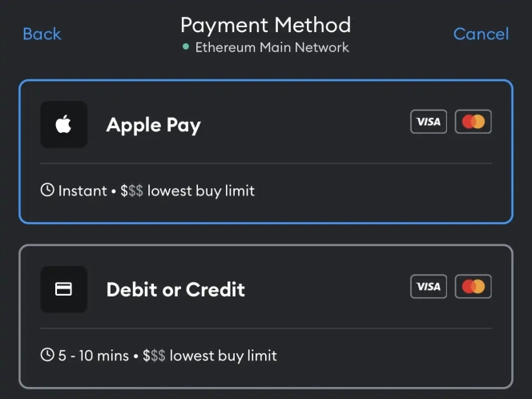Click the 5 - 10 mins processing text
This screenshot has width=532, height=399.
[94, 355]
